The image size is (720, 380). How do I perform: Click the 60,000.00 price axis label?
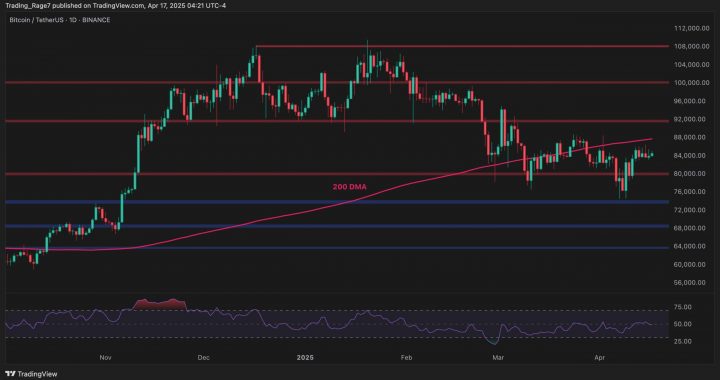pos(691,264)
